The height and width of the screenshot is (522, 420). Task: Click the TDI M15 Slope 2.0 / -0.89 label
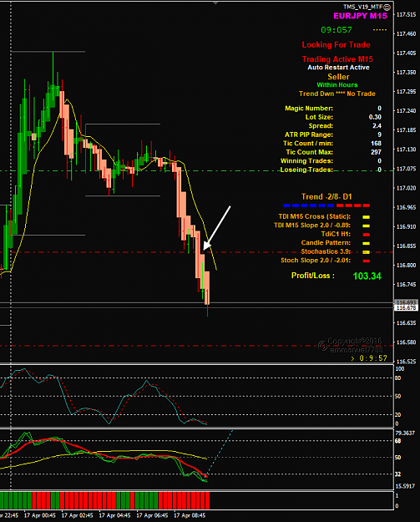click(x=312, y=226)
